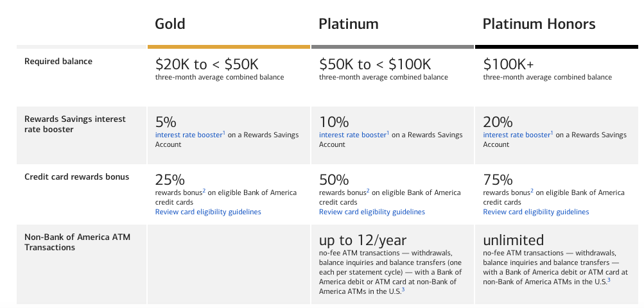Open footnote 3 in Platinum Honors ATM description
This screenshot has width=644, height=308.
tap(607, 279)
